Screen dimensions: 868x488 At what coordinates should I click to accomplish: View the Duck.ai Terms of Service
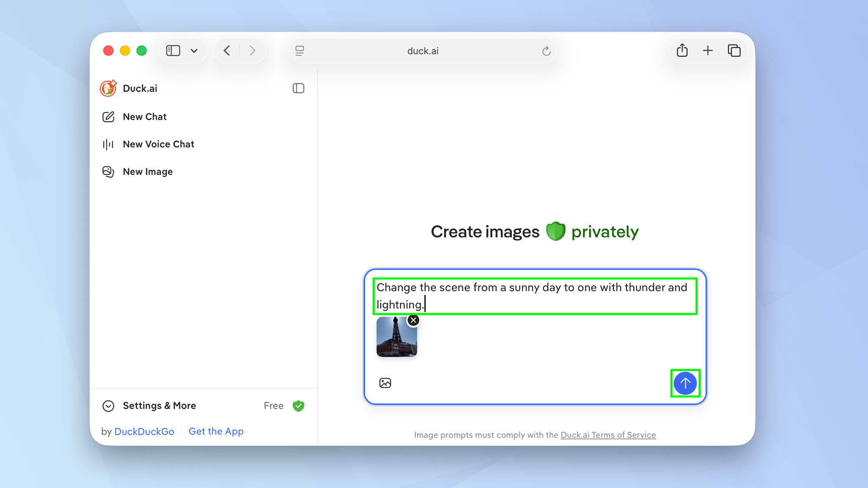608,435
